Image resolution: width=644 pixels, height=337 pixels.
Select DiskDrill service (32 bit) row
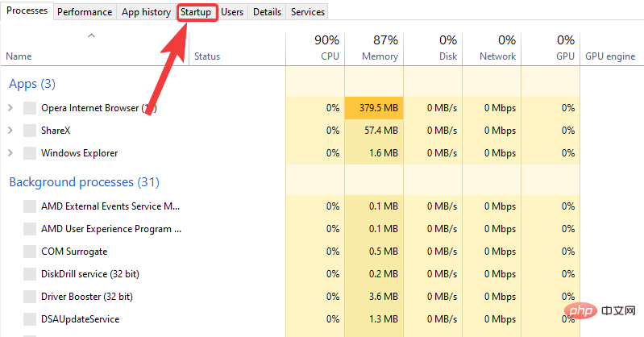(90, 274)
